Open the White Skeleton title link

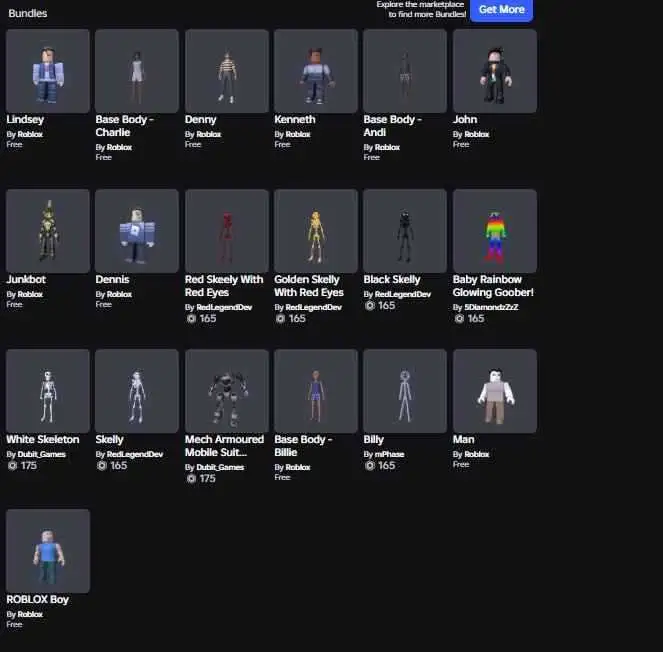coord(43,439)
